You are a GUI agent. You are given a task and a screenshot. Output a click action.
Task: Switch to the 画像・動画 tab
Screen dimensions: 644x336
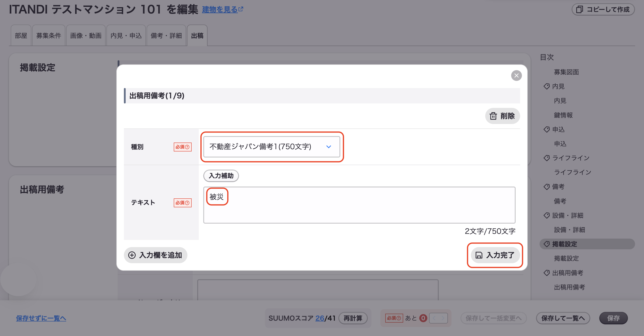[86, 36]
